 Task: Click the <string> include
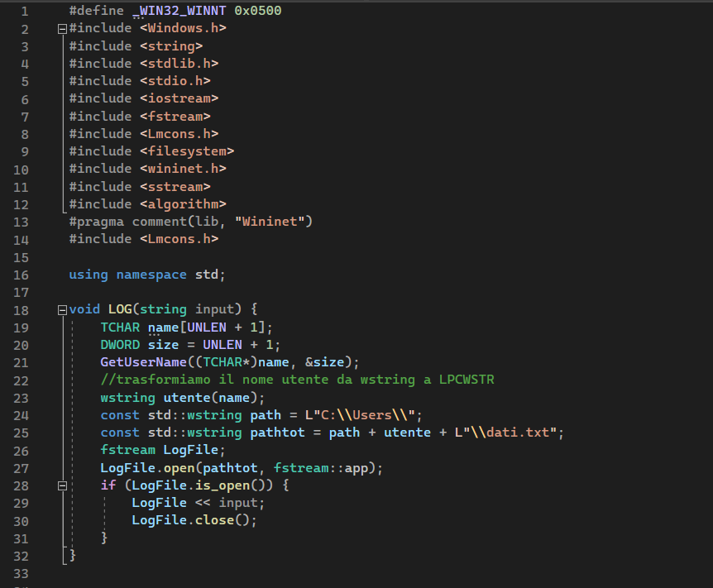coord(171,46)
